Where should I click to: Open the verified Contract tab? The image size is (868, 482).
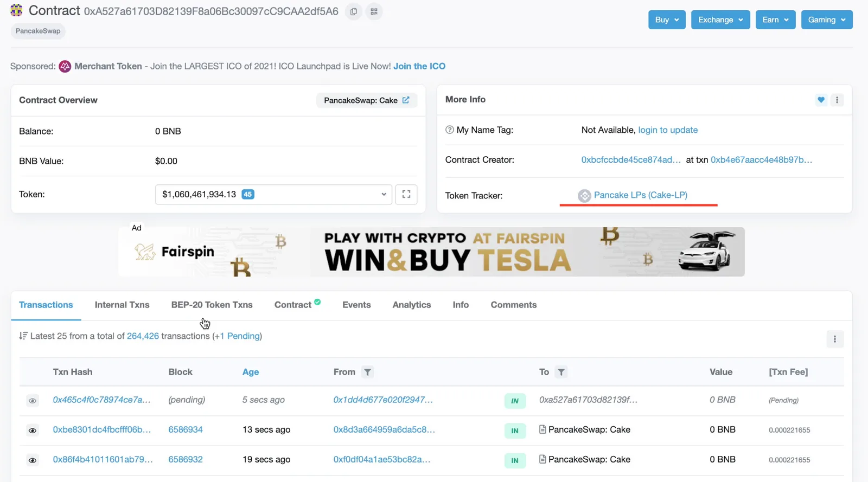[x=297, y=305]
